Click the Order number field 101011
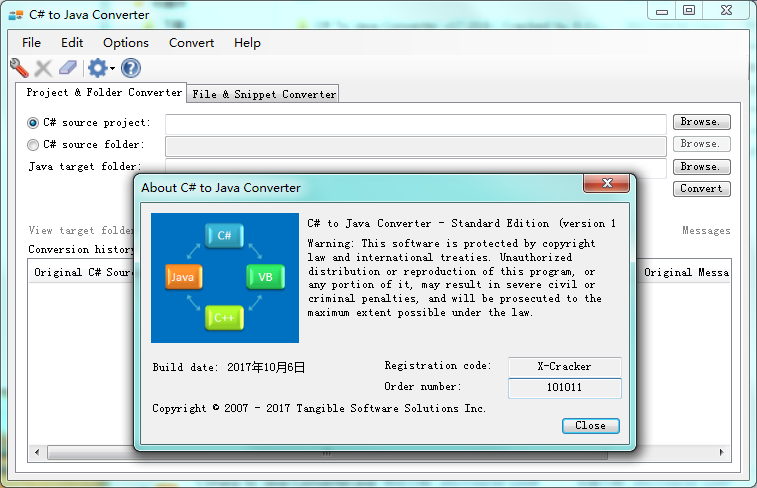Screen dimensions: 757x488 click(564, 388)
